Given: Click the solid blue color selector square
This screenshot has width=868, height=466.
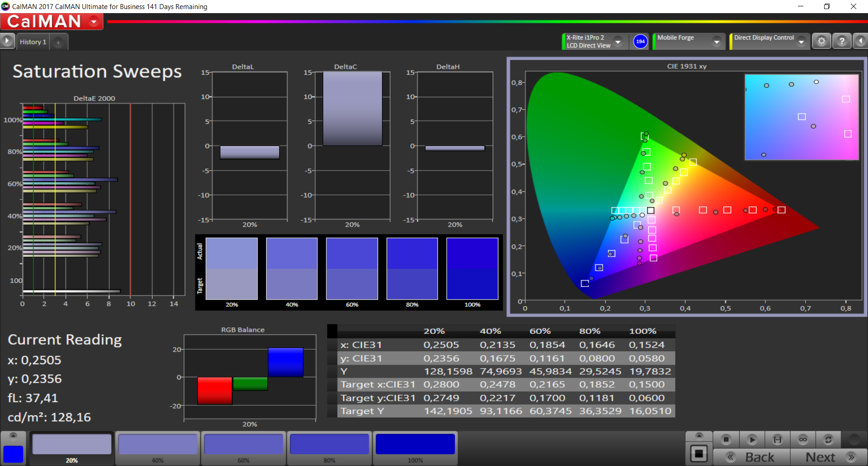Looking at the screenshot, I should [13, 454].
